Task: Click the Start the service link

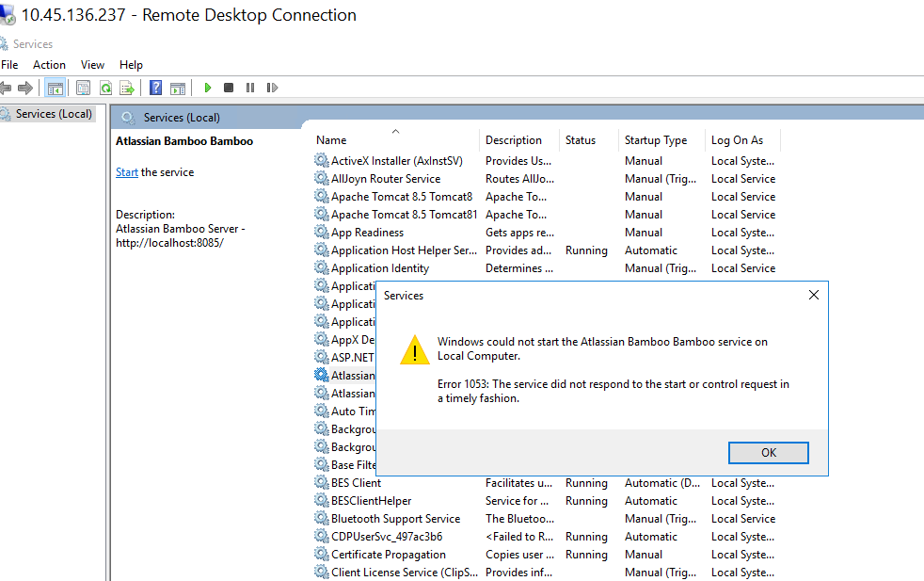Action: 126,171
